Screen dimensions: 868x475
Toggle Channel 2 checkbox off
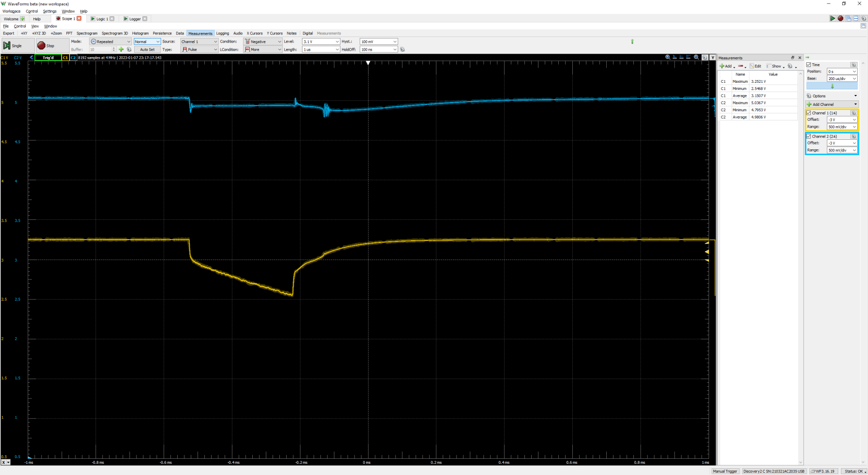click(x=809, y=136)
